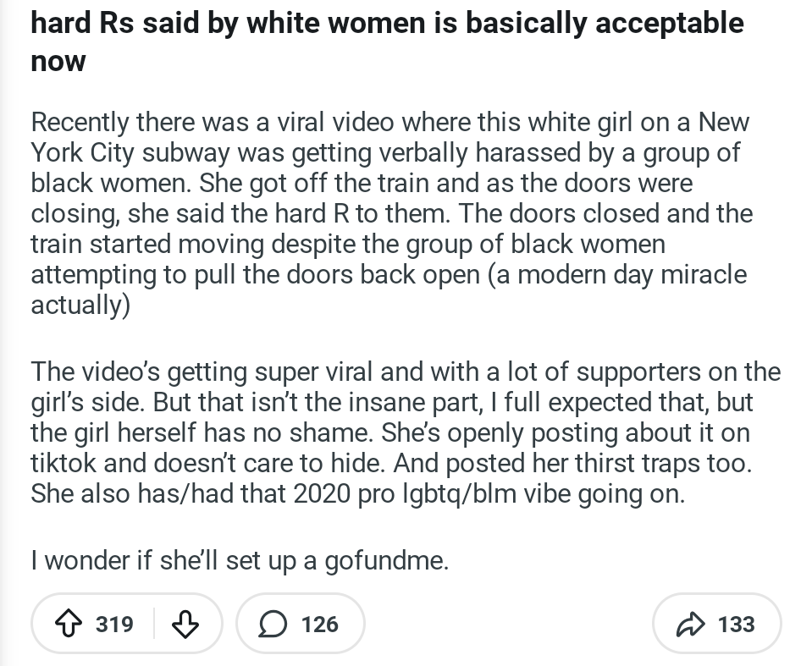This screenshot has width=812, height=666.
Task: Click the number 126 beside comment bubble
Action: pyautogui.click(x=319, y=625)
